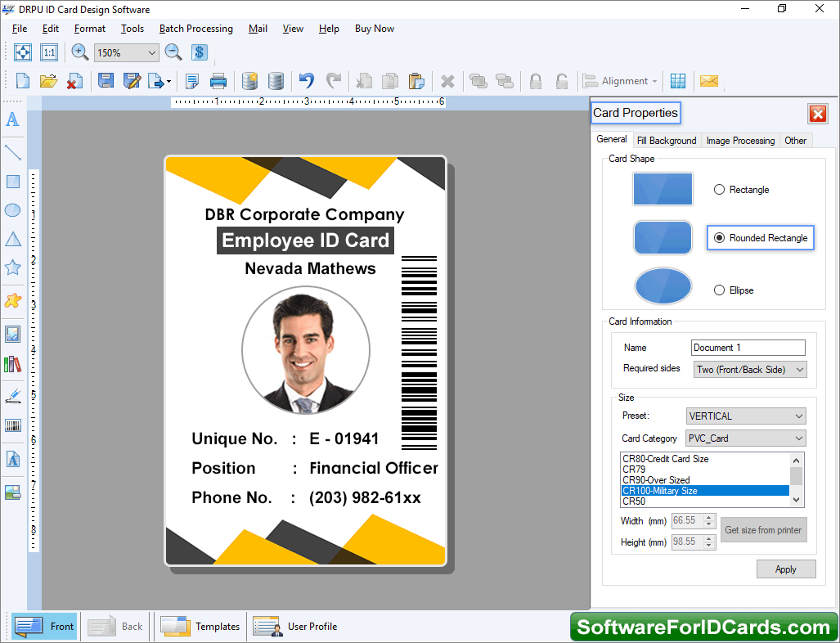Click the Rounded Rectangle shape preview thumbnail
This screenshot has height=643, width=840.
point(663,237)
